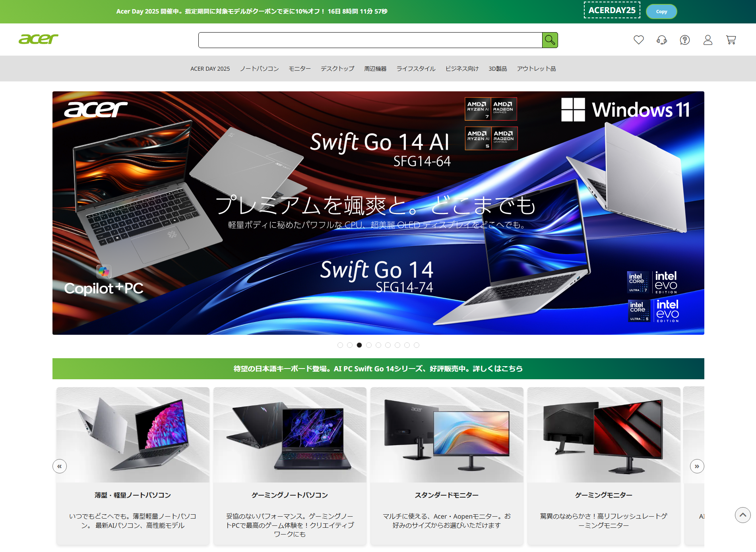The width and height of the screenshot is (756, 552).
Task: Open the 薄型・軽量ノートパソコン card image
Action: coord(133,435)
